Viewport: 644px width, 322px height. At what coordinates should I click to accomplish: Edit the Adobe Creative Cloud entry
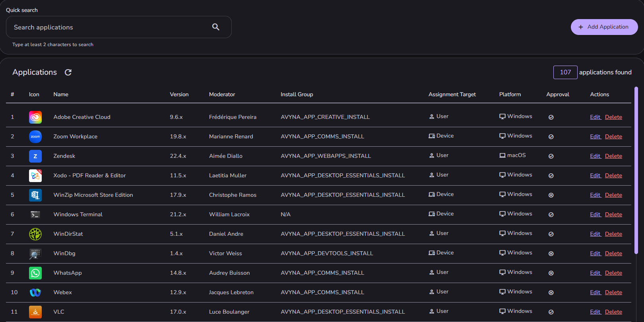pos(595,117)
